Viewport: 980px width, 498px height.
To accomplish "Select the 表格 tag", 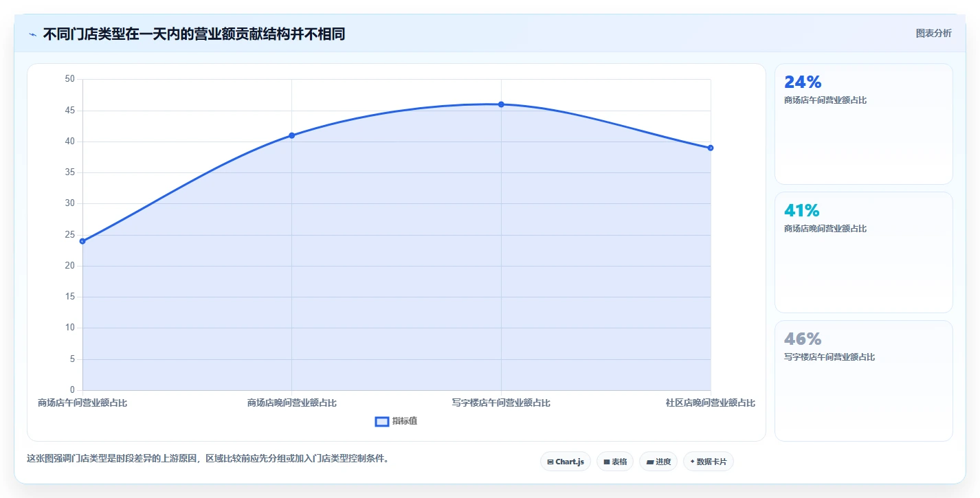I will point(615,462).
